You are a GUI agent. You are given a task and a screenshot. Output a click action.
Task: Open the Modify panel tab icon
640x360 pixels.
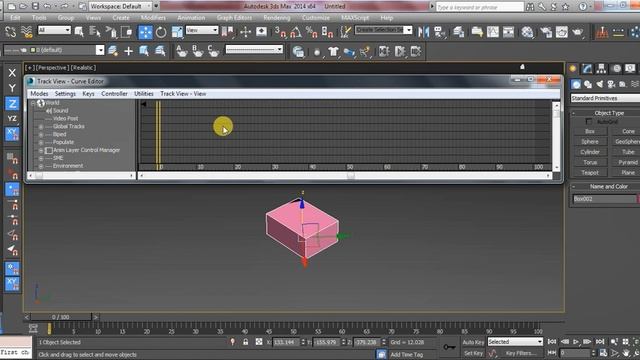coord(587,69)
